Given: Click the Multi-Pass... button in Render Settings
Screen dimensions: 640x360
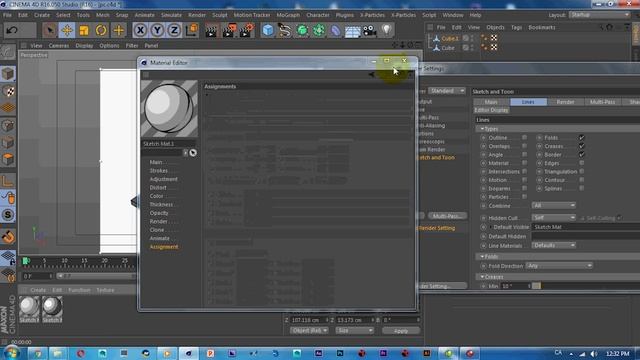Looking at the screenshot, I should point(447,216).
